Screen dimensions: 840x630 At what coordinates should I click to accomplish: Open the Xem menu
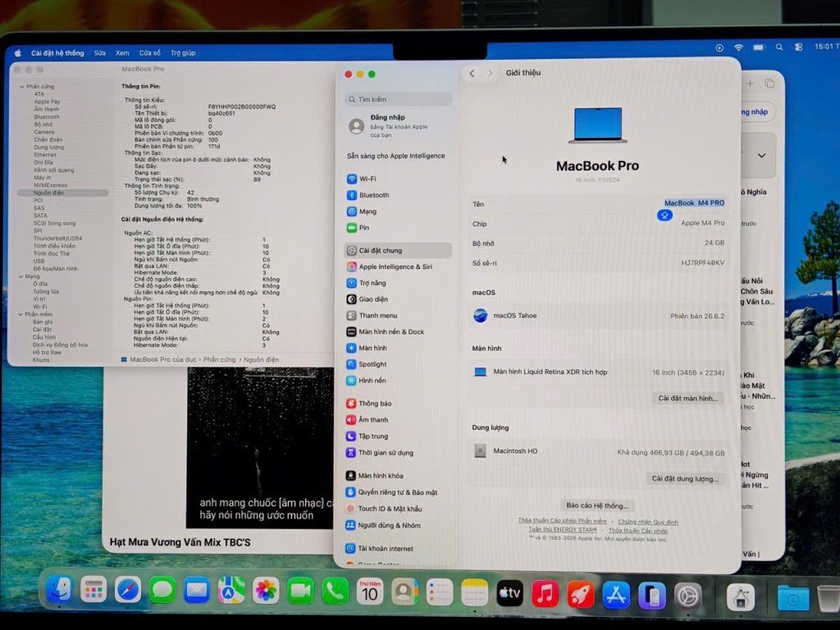pyautogui.click(x=122, y=53)
